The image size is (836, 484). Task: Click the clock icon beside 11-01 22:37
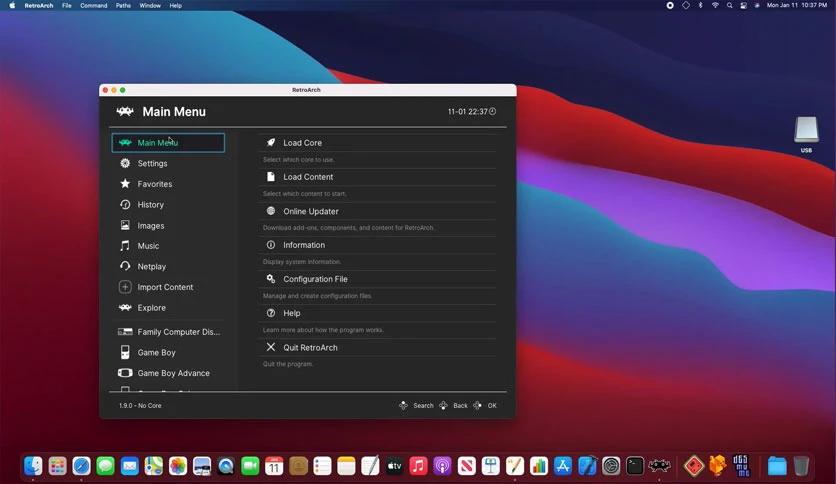point(493,111)
